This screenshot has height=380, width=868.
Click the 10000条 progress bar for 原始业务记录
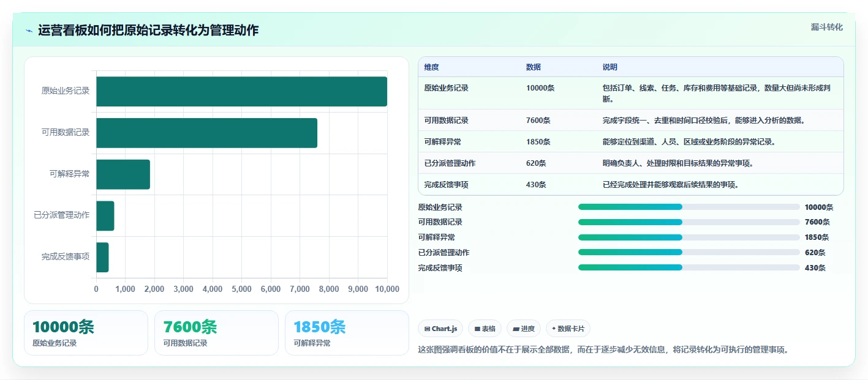[689, 207]
